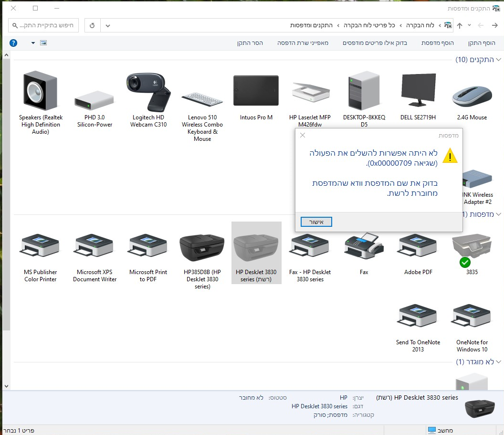Select the Microsoft Print to PDF icon

tap(148, 245)
